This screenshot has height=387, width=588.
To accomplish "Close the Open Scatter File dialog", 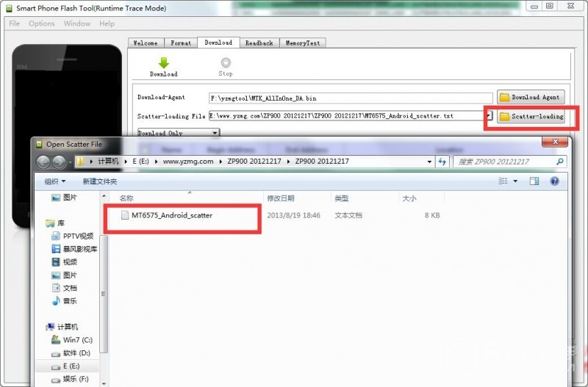I will (555, 142).
